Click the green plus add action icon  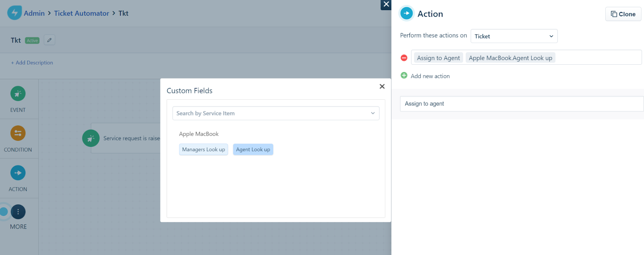click(x=404, y=76)
